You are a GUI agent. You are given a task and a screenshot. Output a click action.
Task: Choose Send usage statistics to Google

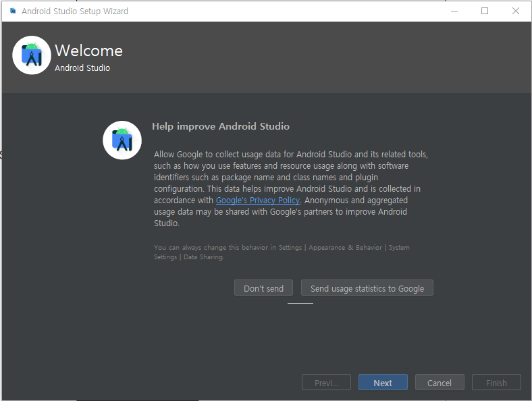click(367, 288)
